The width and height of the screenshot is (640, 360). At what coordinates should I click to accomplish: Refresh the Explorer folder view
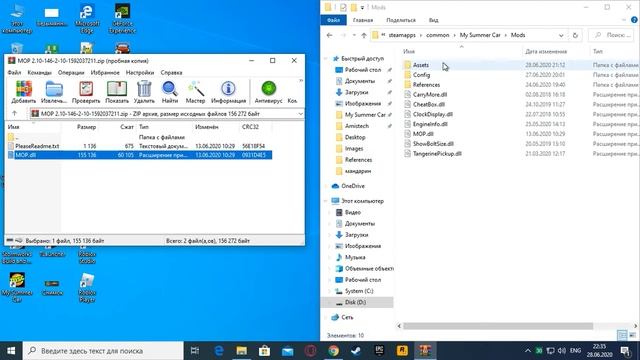(575, 36)
